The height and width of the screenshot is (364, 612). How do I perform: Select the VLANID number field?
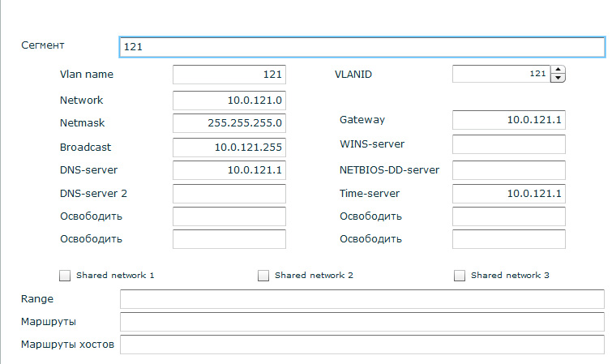(x=500, y=75)
